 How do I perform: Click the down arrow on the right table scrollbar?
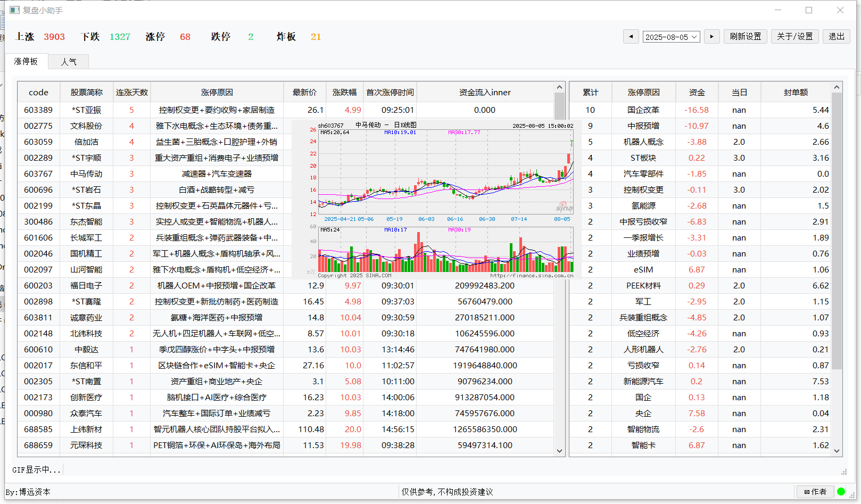tap(837, 450)
